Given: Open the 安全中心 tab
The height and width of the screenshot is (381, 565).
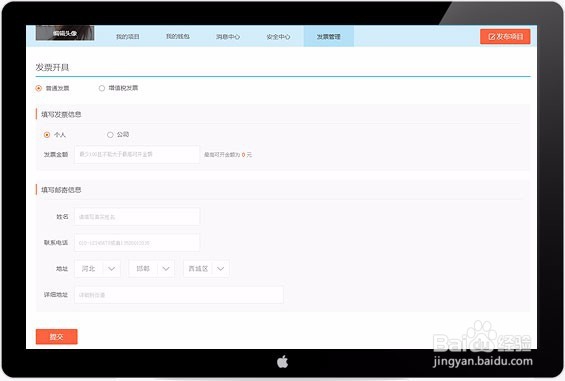Looking at the screenshot, I should coord(278,36).
